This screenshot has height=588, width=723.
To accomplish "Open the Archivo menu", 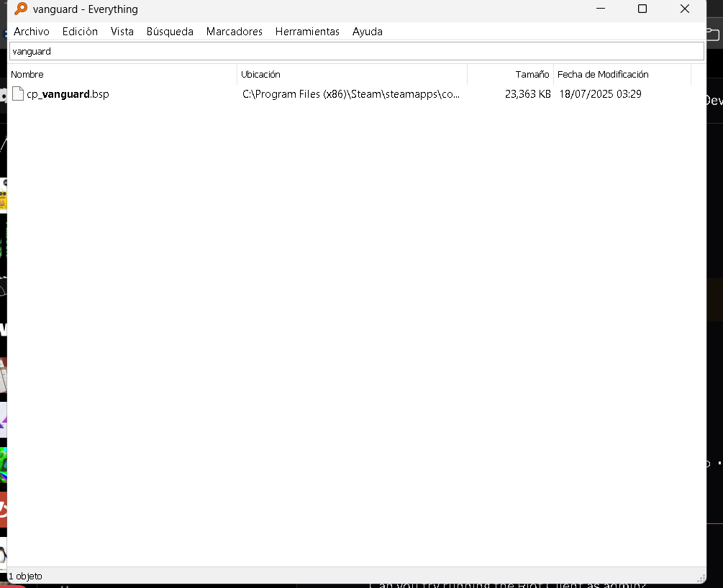I will pyautogui.click(x=32, y=32).
